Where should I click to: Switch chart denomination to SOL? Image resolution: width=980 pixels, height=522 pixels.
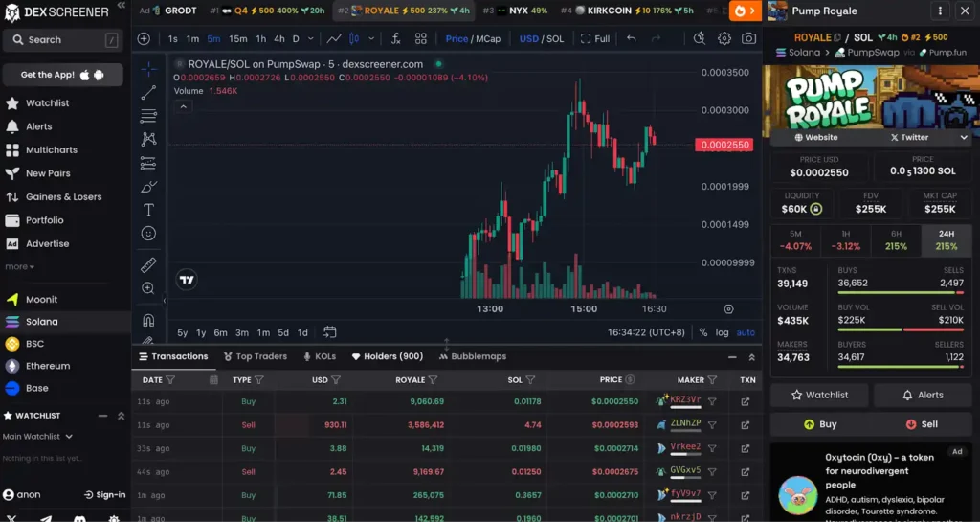coord(556,38)
